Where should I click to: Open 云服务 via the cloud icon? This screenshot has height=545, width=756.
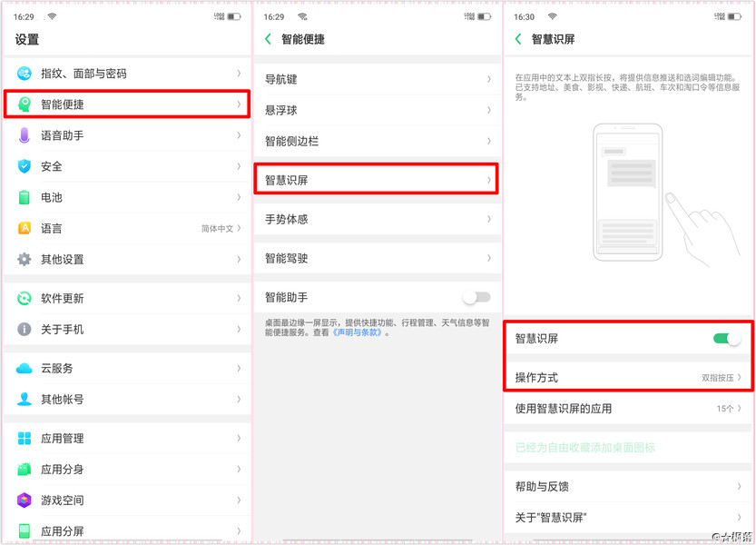coord(25,368)
